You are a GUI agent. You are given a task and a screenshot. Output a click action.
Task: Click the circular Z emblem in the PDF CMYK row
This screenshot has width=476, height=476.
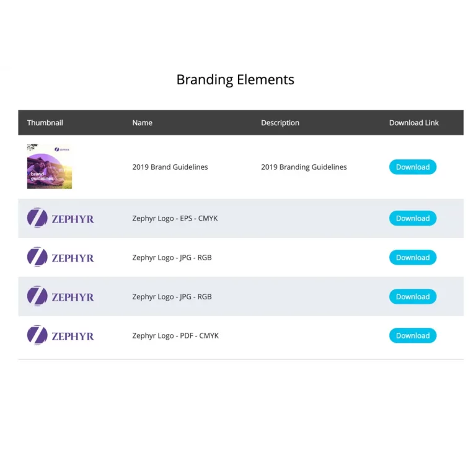pyautogui.click(x=37, y=335)
